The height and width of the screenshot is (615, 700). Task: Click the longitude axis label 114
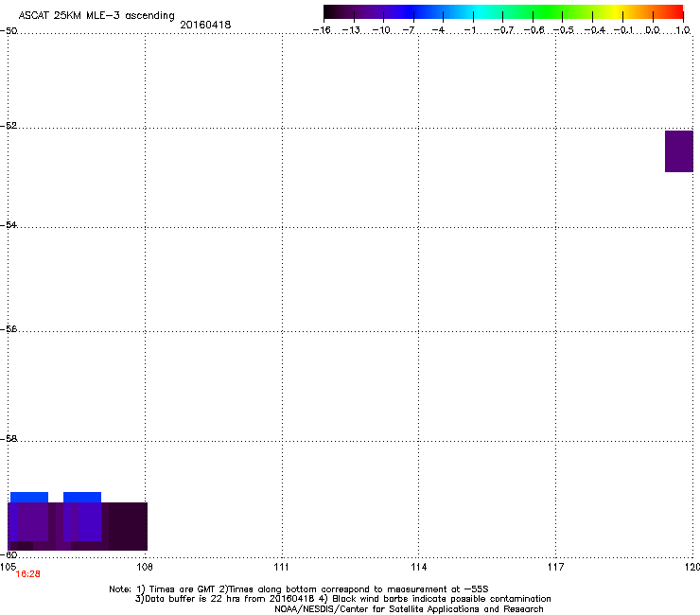tap(418, 567)
